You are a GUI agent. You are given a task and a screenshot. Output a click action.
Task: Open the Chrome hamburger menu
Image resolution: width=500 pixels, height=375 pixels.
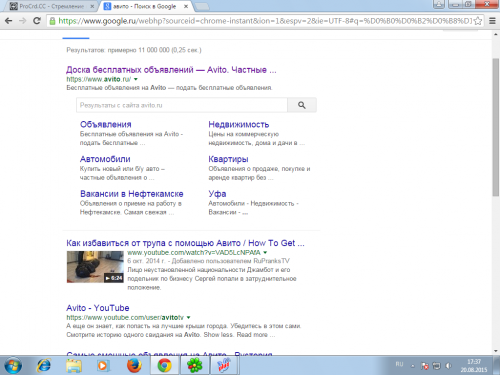tap(492, 21)
